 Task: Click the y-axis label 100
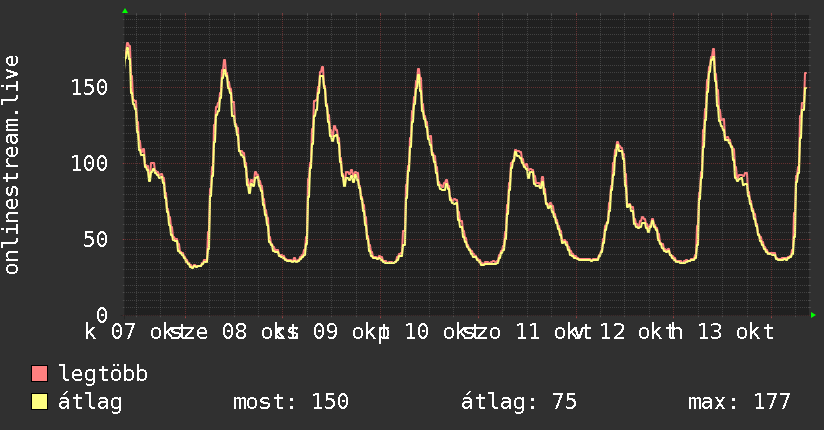tap(89, 163)
